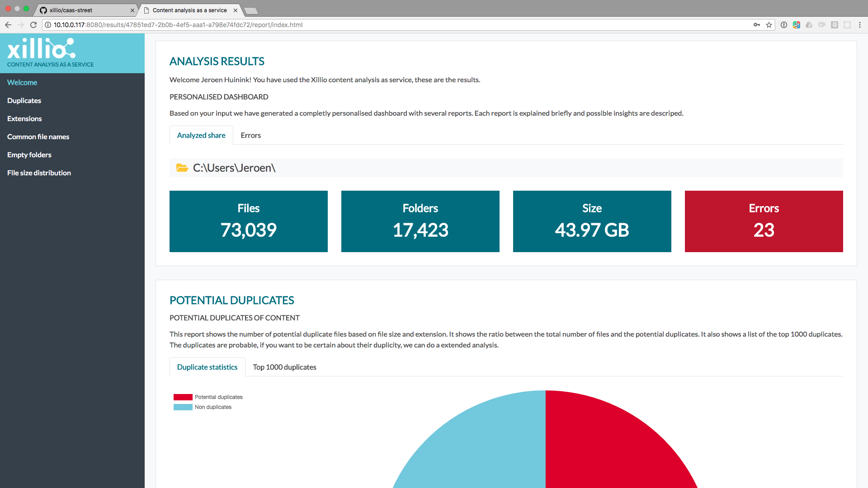Click the Non duplicates legend label
Image resolution: width=868 pixels, height=488 pixels.
(x=213, y=407)
